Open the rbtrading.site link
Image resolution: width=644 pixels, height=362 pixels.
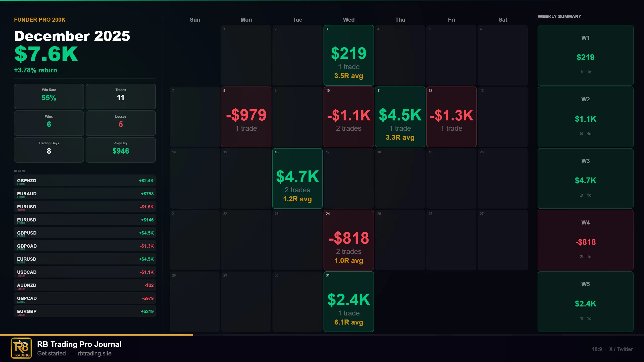pyautogui.click(x=95, y=353)
